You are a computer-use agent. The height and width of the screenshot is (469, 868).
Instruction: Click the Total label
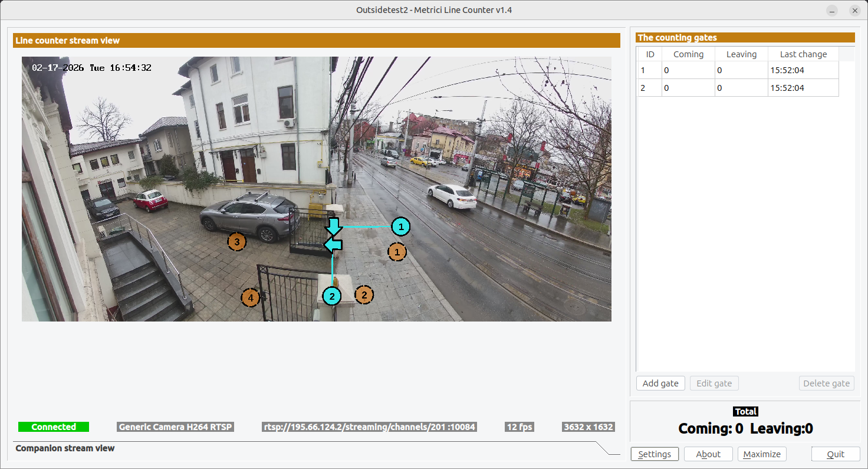(x=746, y=412)
